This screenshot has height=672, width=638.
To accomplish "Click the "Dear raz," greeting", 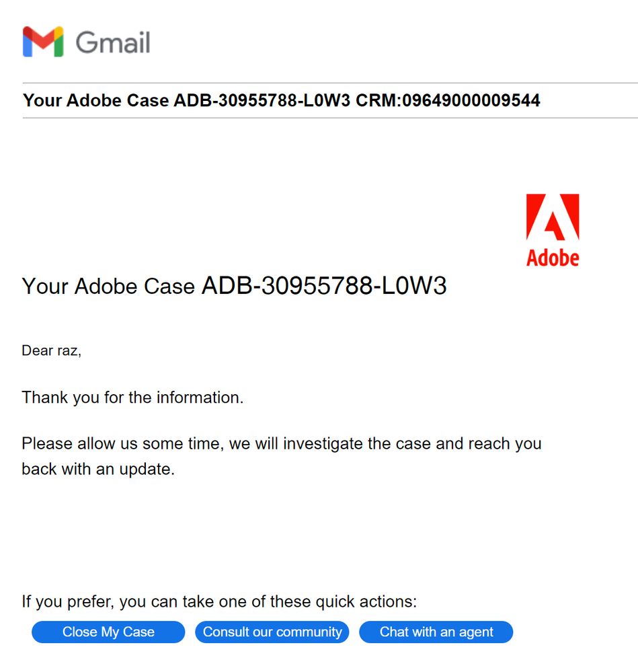I will pos(51,350).
